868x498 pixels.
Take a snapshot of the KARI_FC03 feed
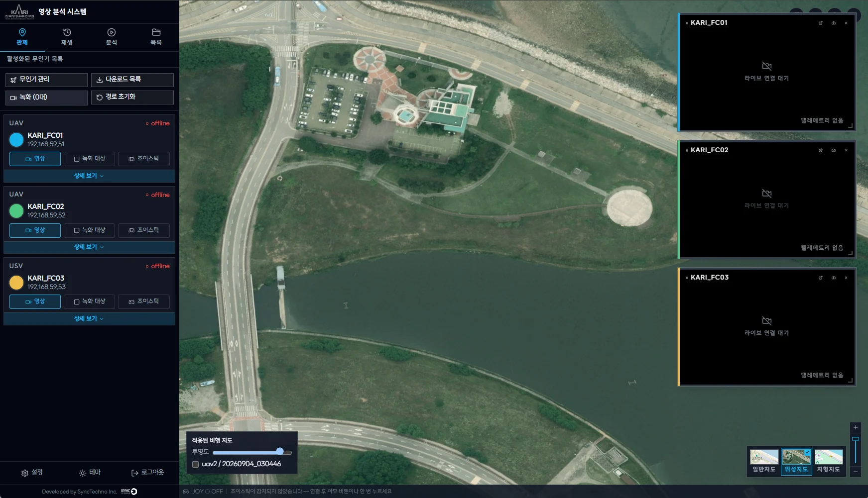tap(834, 278)
